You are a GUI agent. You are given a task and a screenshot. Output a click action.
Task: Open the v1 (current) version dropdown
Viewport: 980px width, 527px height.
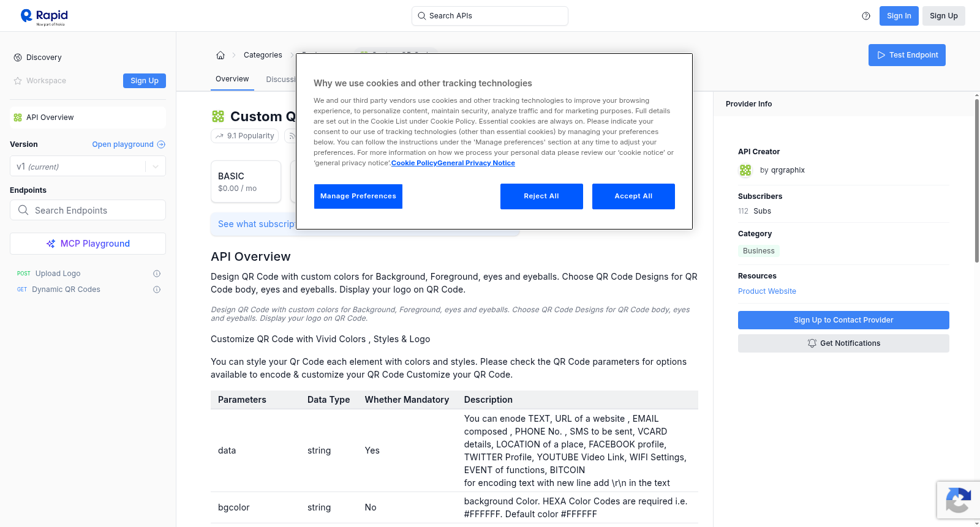(x=88, y=166)
